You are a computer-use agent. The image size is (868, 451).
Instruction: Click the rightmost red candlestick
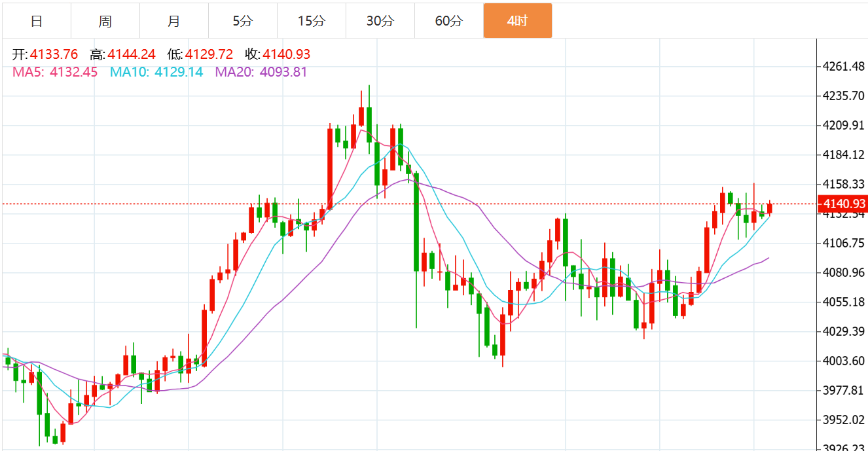click(770, 208)
